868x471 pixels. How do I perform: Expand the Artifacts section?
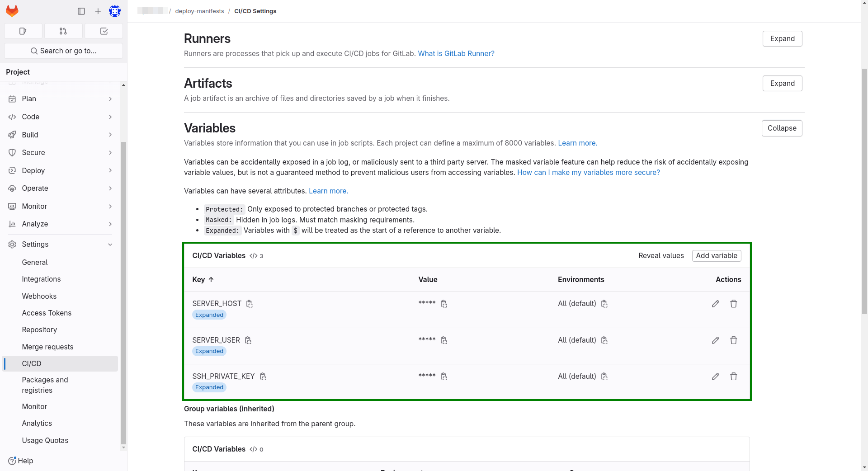(x=782, y=84)
